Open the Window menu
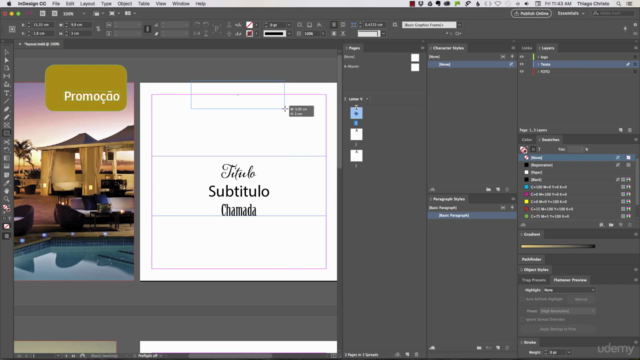This screenshot has height=360, width=640. (x=180, y=4)
